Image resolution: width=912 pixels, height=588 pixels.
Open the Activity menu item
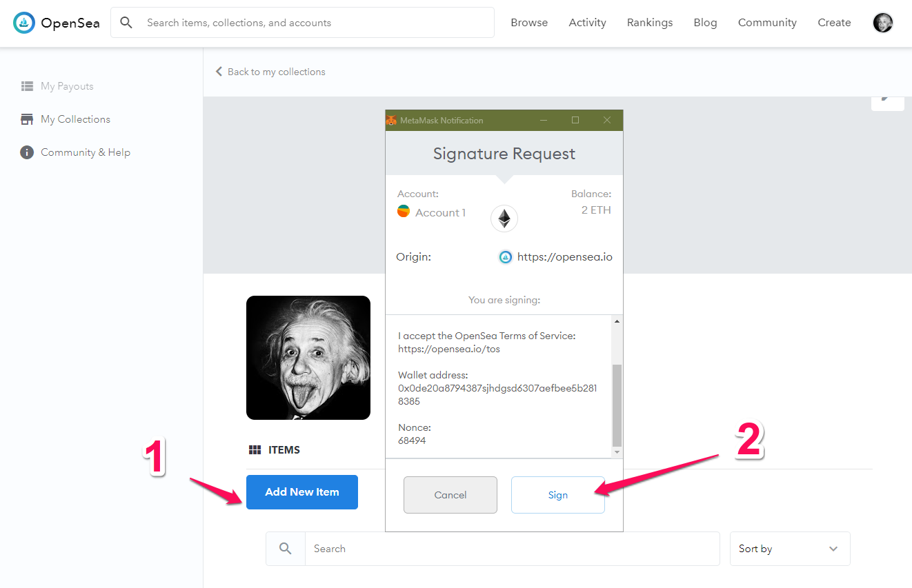[x=588, y=23]
